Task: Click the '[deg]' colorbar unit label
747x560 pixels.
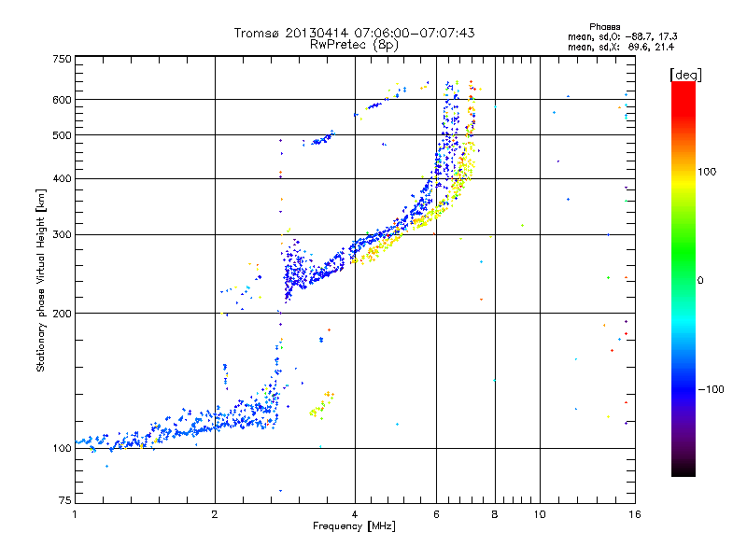Action: (685, 75)
